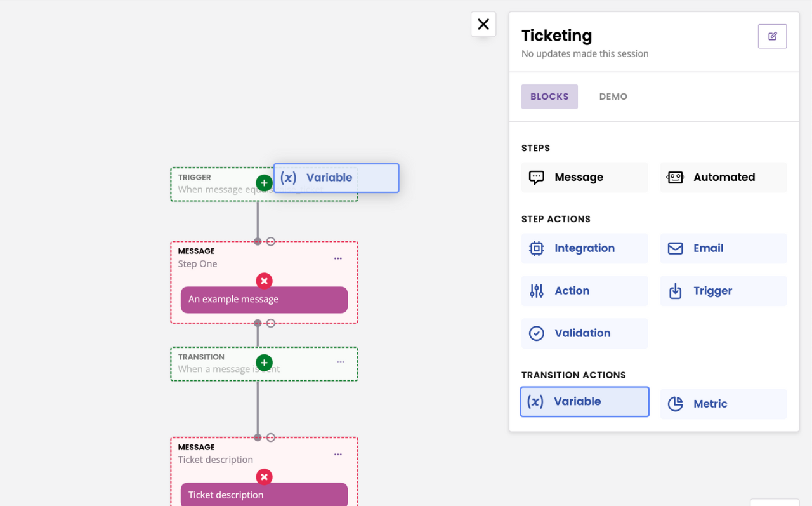Click the green plus on the Transition node

[x=264, y=363]
